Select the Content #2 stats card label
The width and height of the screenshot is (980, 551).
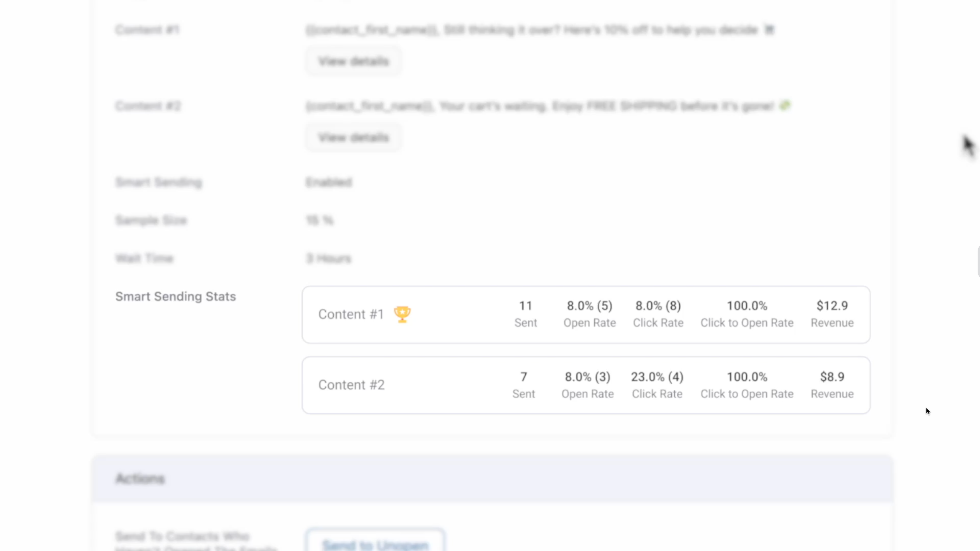point(352,385)
